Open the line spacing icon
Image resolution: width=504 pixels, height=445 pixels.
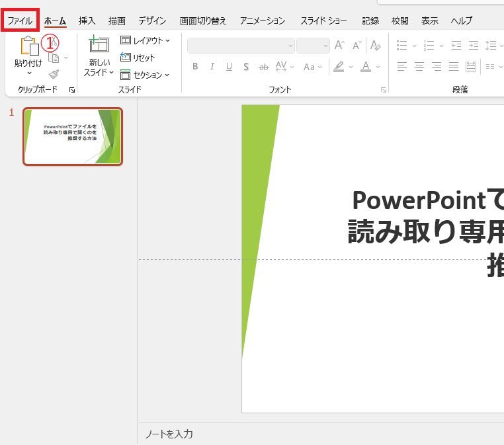(491, 46)
